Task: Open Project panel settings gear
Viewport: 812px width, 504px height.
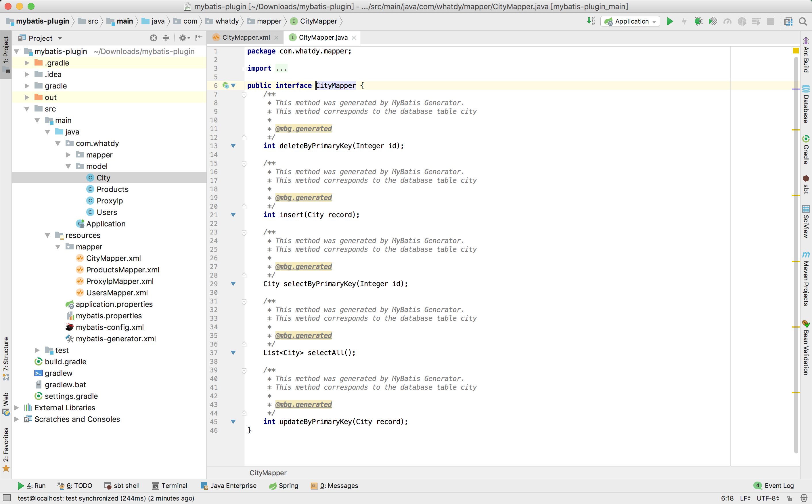Action: [184, 38]
